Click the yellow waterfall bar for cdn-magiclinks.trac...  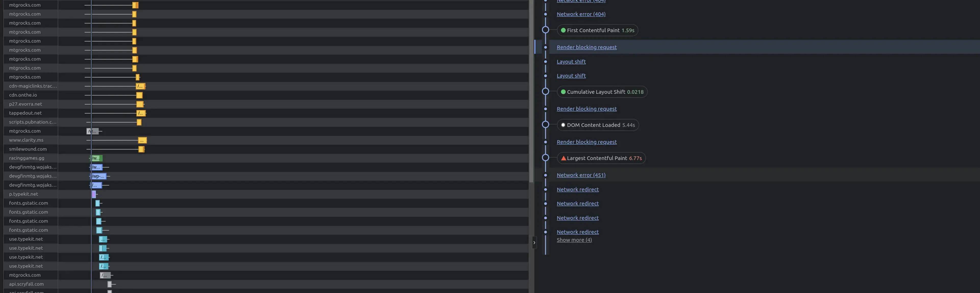tap(141, 87)
